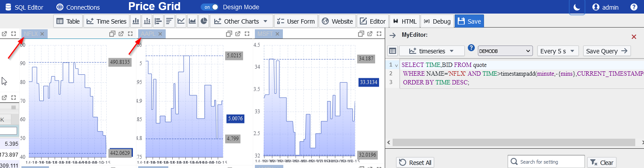This screenshot has height=168, width=644.
Task: Click the Save Query button
Action: tap(607, 51)
